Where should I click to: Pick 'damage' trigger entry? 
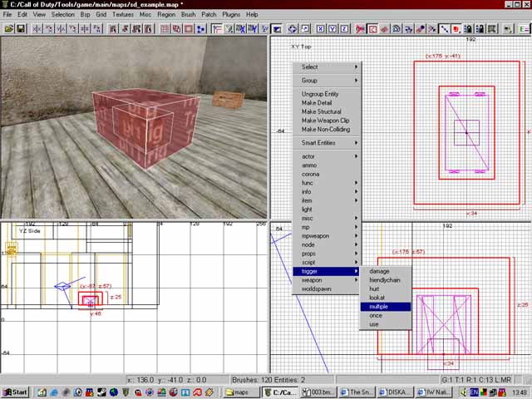[x=379, y=271]
